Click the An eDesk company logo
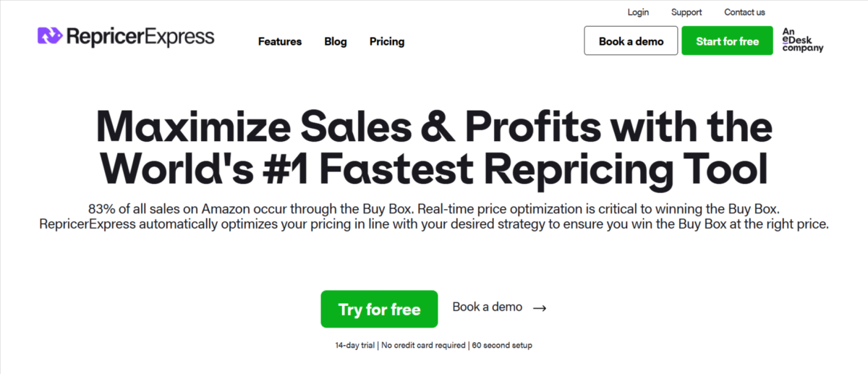This screenshot has height=374, width=868. coord(803,40)
